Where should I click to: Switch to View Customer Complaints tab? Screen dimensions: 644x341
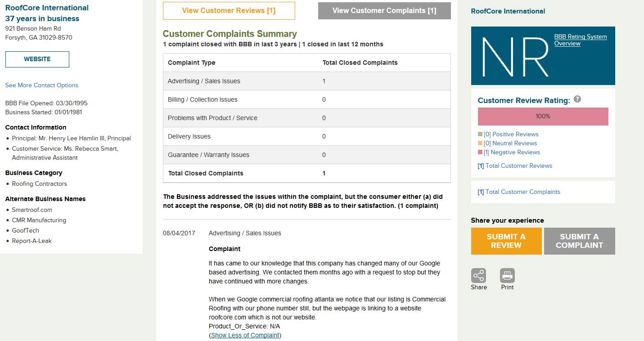384,11
